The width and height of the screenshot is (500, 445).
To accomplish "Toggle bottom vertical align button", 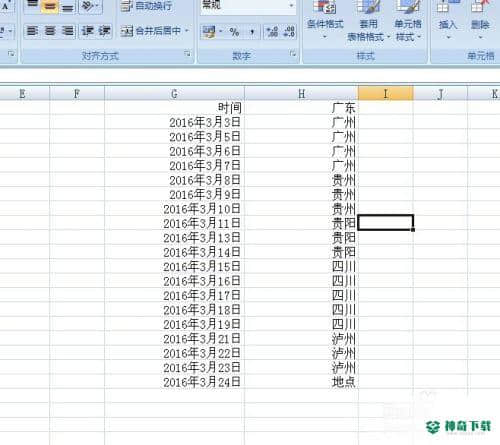I will 68,7.
